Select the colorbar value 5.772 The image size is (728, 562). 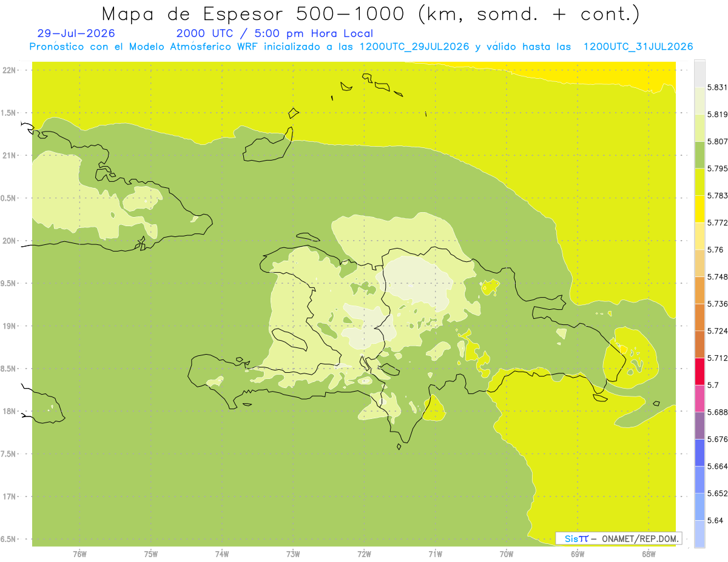(x=717, y=222)
